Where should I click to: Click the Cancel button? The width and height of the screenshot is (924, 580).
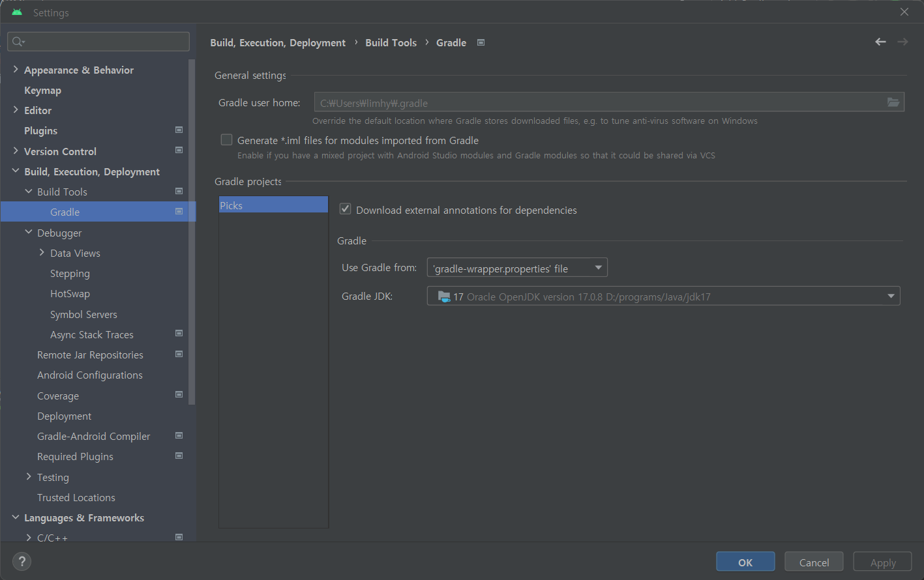pos(814,562)
